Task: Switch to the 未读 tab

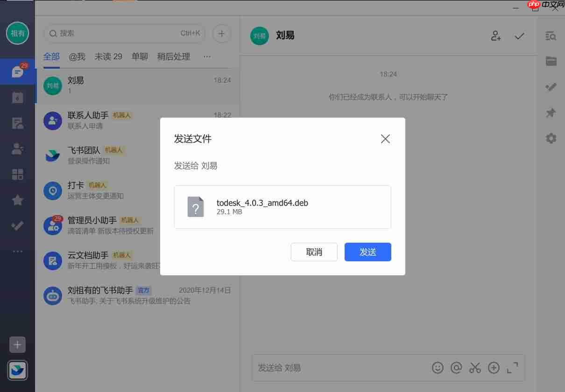Action: point(108,56)
